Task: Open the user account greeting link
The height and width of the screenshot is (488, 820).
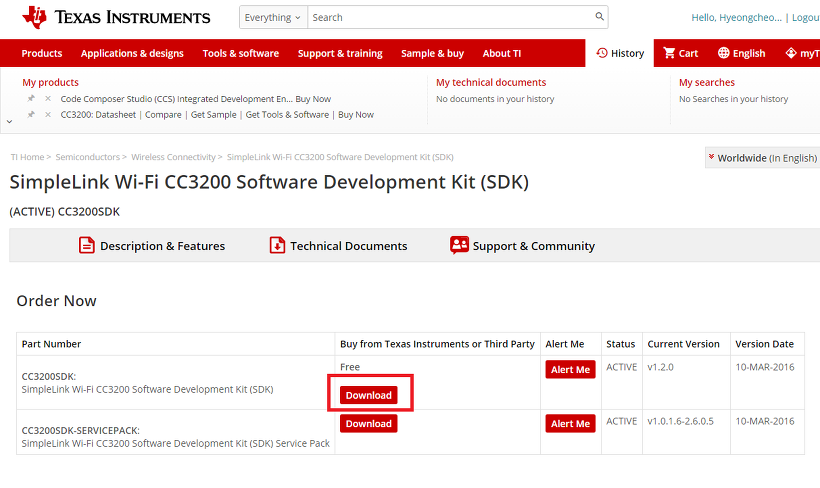Action: 736,18
